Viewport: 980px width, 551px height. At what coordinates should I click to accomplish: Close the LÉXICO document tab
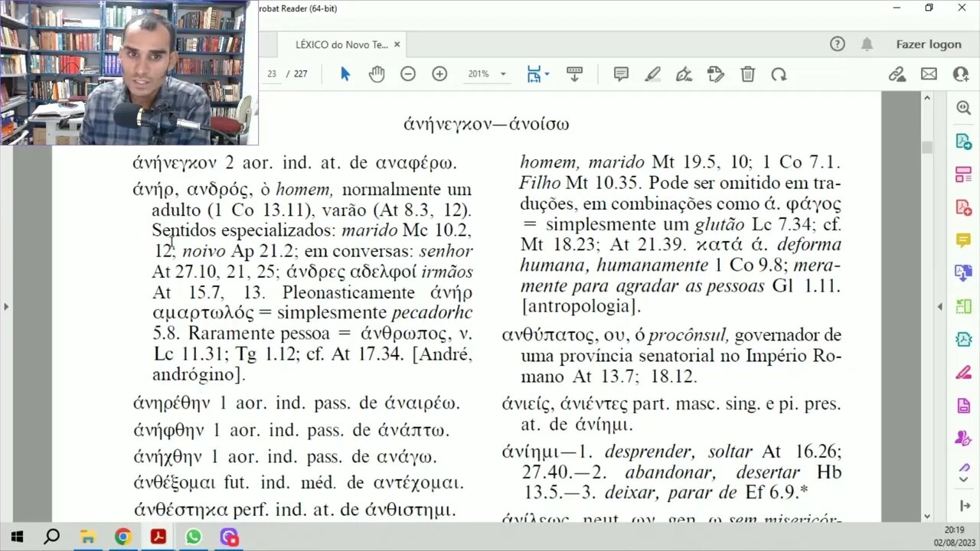397,44
